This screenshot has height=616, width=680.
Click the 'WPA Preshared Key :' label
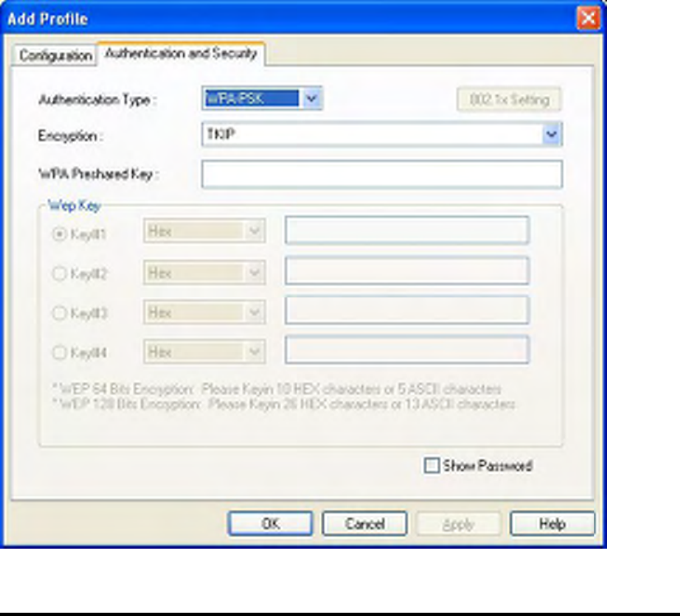pos(99,174)
